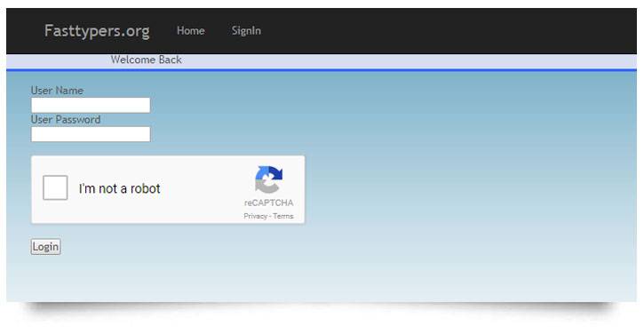Click the Login button
This screenshot has width=644, height=334.
click(x=45, y=247)
